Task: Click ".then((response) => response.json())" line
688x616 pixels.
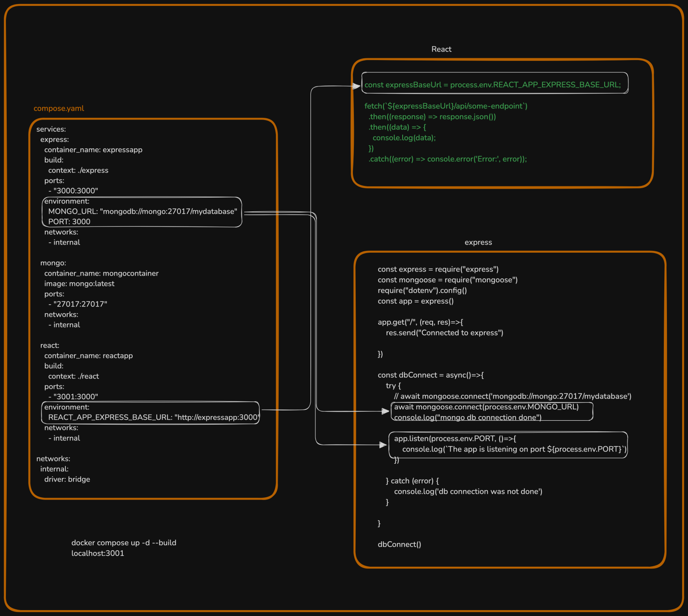Action: click(432, 117)
